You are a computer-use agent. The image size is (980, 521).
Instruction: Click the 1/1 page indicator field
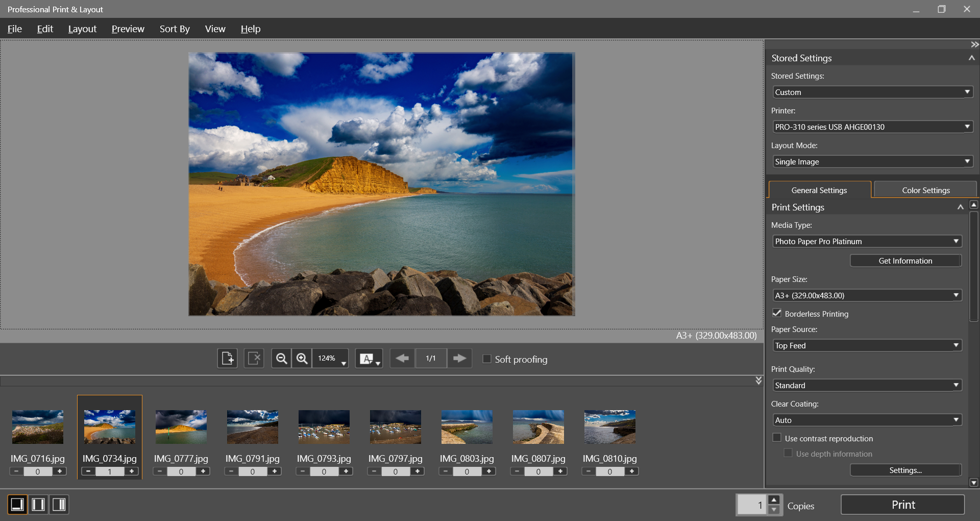[x=431, y=359]
